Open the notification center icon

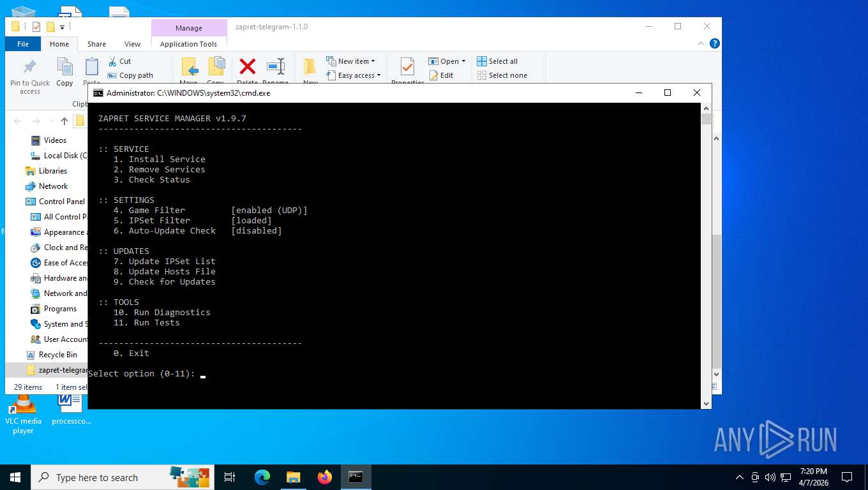pyautogui.click(x=847, y=477)
